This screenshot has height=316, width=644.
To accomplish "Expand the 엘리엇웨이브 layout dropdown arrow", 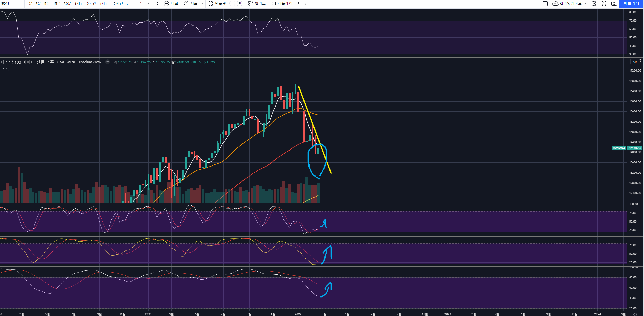I will (x=586, y=3).
